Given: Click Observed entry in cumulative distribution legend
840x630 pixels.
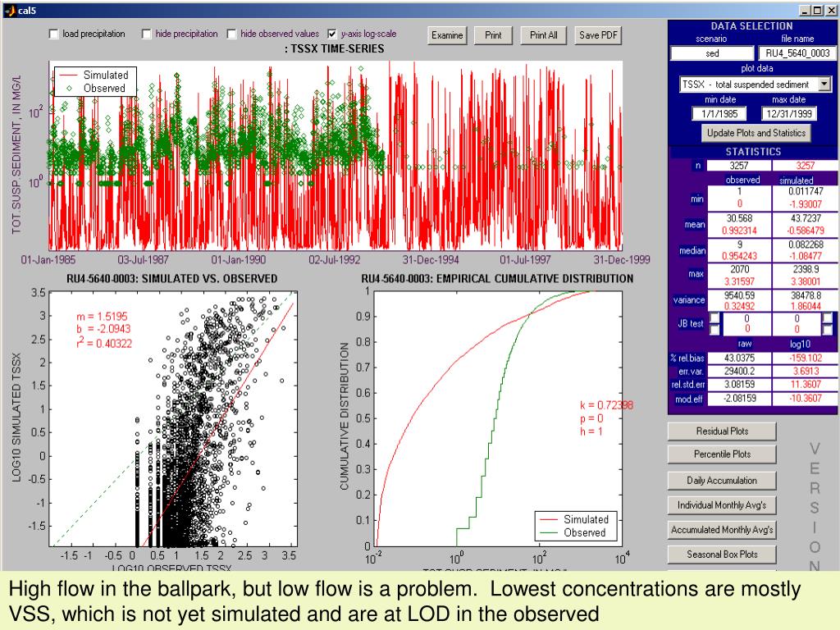Looking at the screenshot, I should point(584,533).
